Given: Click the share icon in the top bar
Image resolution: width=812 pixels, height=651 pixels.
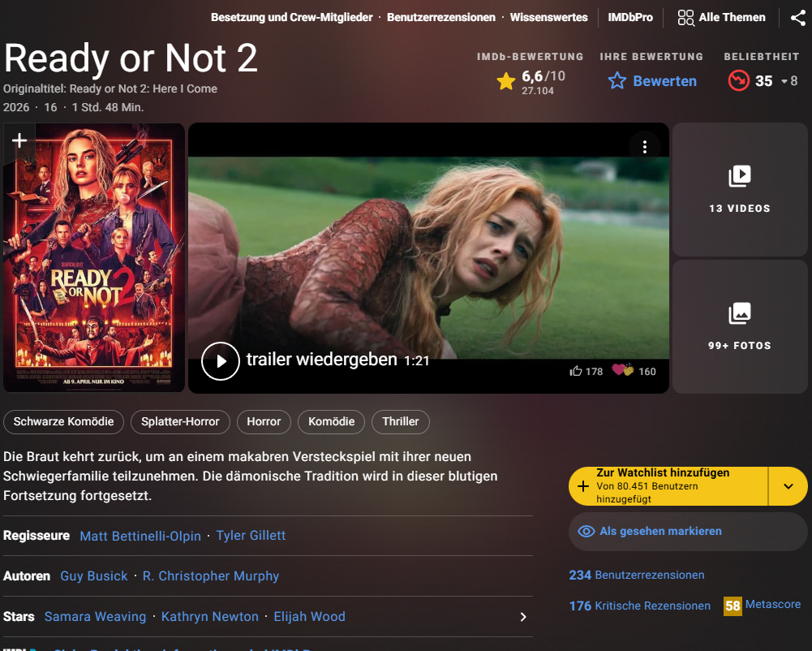Looking at the screenshot, I should 797,18.
